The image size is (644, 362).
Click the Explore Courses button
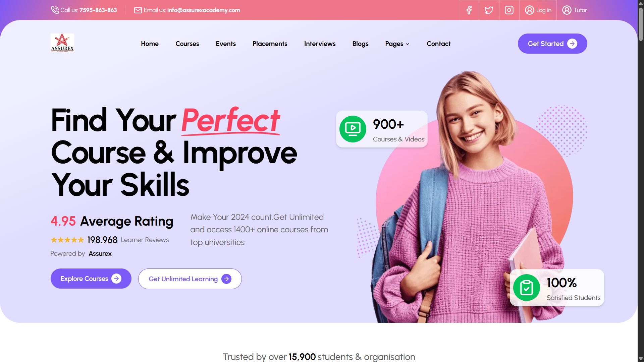91,279
